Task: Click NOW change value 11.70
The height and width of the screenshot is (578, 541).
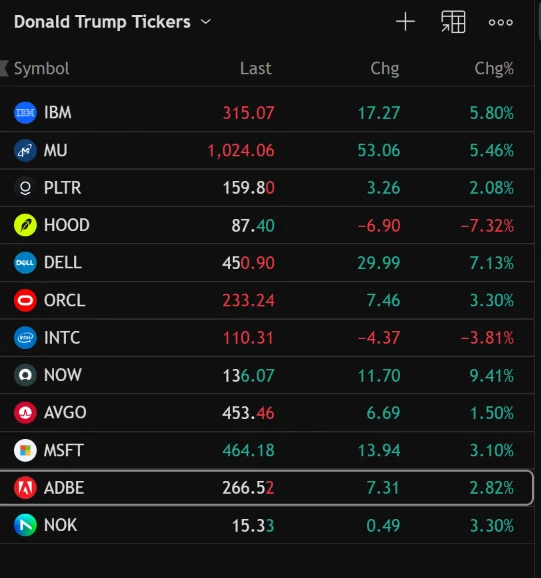Action: (379, 376)
